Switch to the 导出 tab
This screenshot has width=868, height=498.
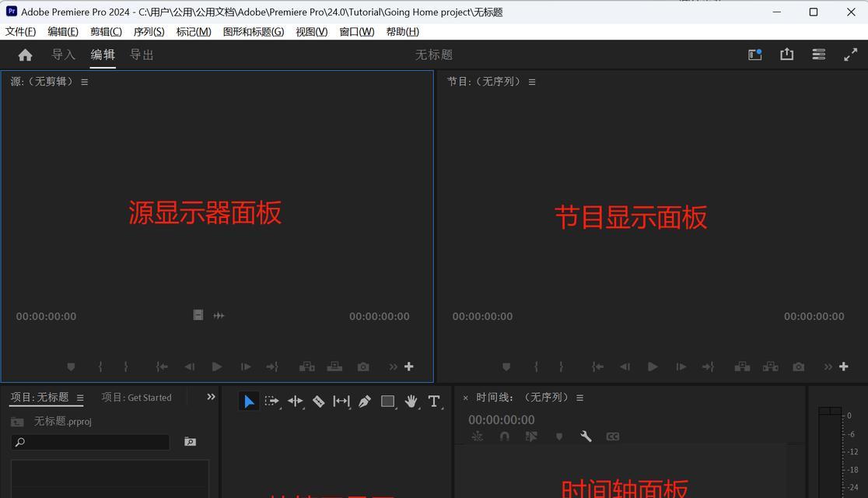tap(142, 54)
